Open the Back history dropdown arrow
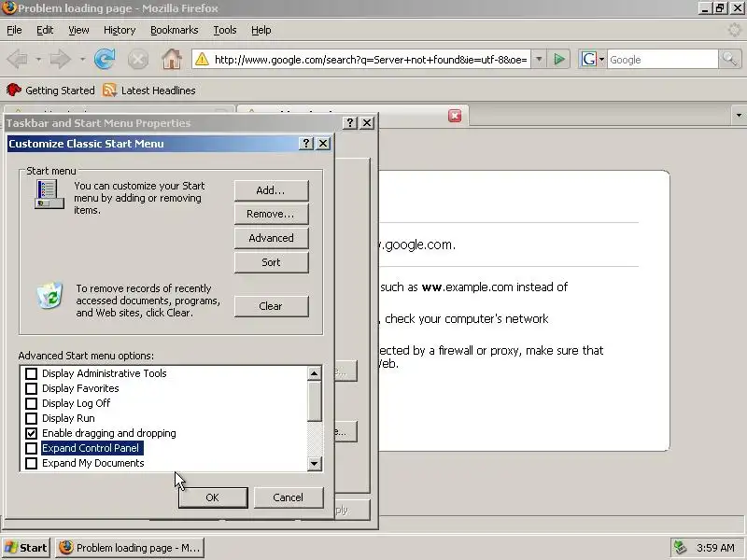This screenshot has height=560, width=747. [38, 60]
